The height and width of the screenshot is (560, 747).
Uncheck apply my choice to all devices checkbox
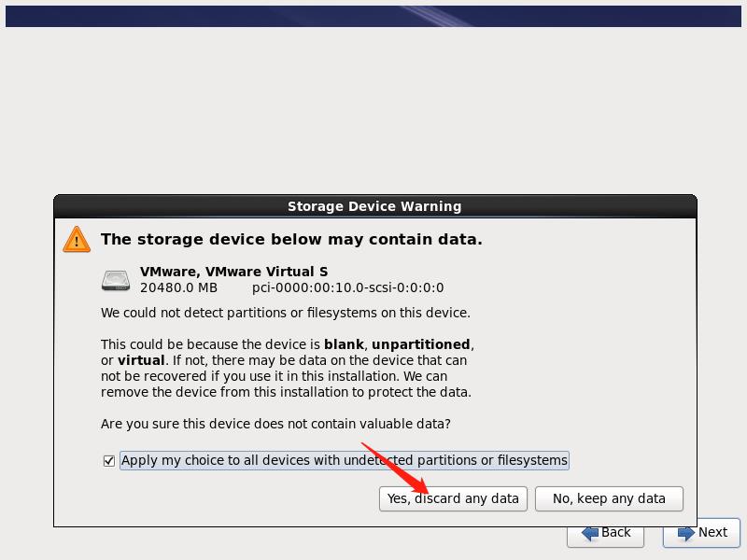109,461
